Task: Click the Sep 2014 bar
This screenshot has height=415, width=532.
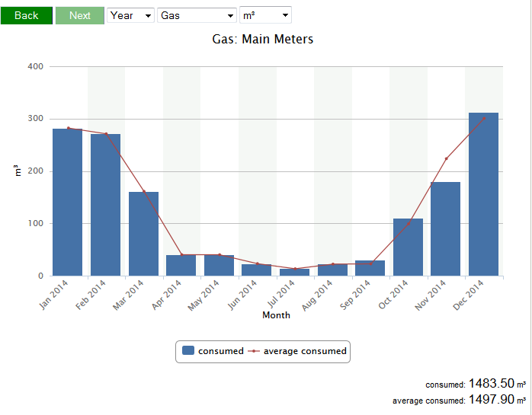Action: (370, 268)
